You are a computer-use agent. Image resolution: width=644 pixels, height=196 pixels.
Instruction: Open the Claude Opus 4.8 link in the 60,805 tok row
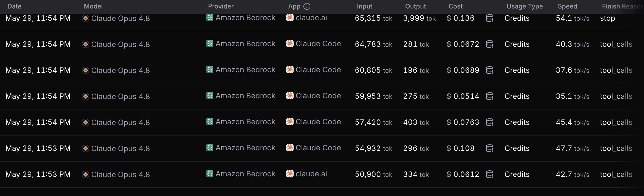click(121, 70)
